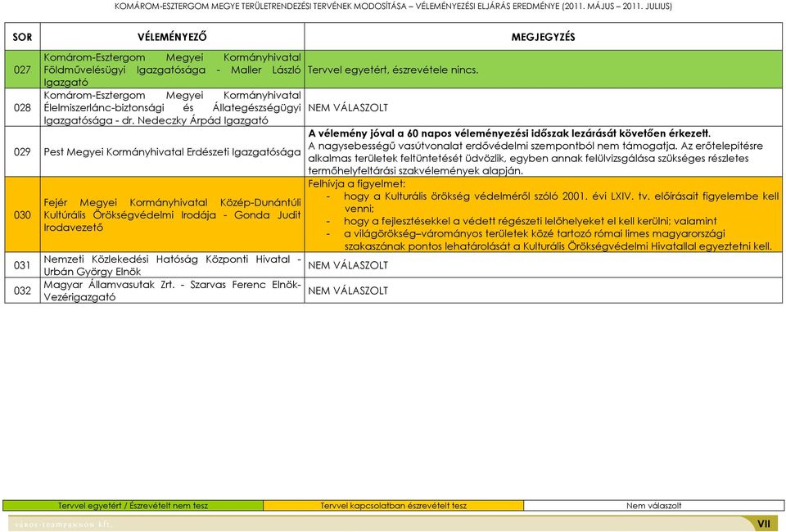
Task: Click NEM VÁLASZOLT in row 028
Action: click(x=348, y=108)
